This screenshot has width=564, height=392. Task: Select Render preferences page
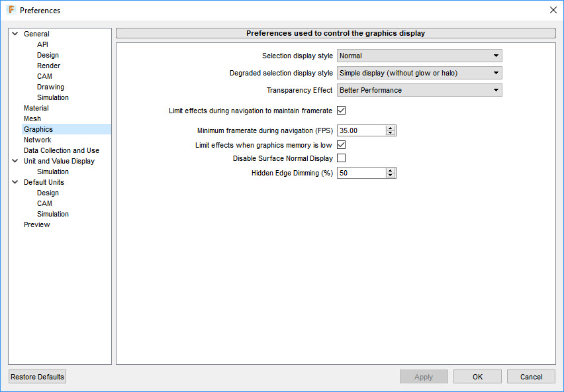tap(48, 66)
